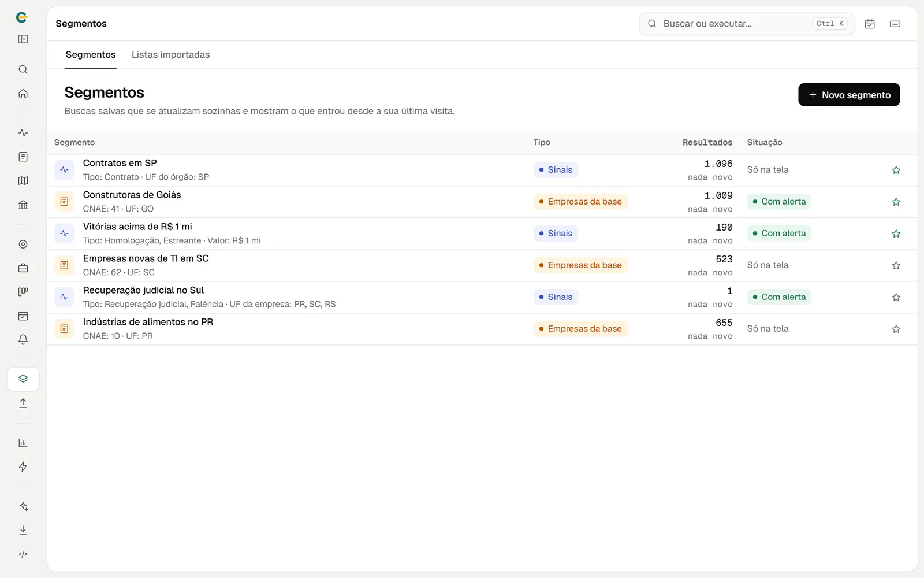Sort by the Resultados column header
Viewport: 924px width, 578px height.
(707, 142)
